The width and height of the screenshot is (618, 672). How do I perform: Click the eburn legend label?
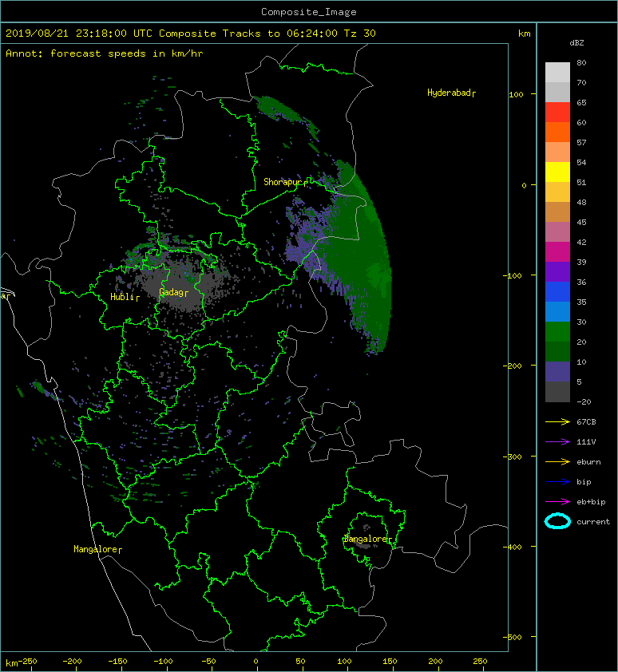point(588,462)
